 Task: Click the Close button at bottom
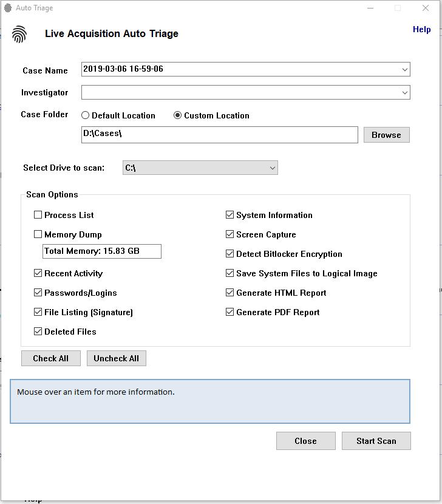[x=305, y=441]
